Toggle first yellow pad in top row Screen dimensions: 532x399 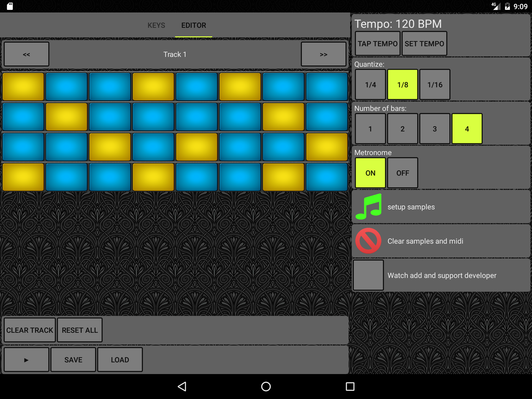[23, 87]
